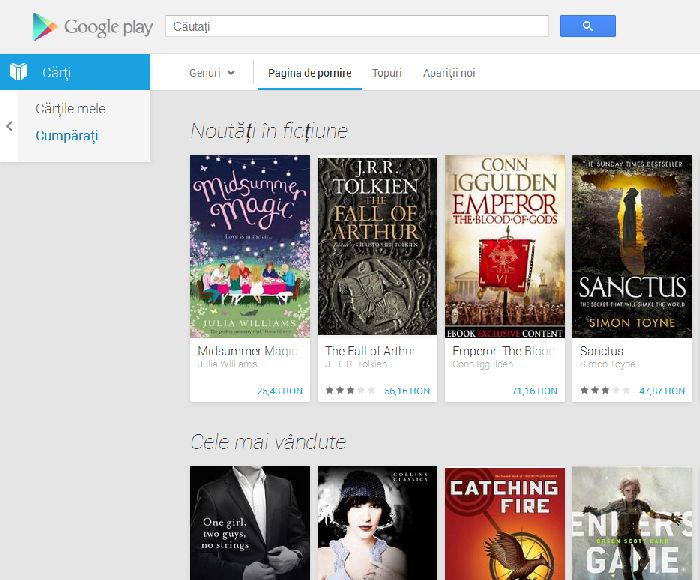Open the Cele mai vândute section
Image resolution: width=700 pixels, height=580 pixels.
[268, 442]
